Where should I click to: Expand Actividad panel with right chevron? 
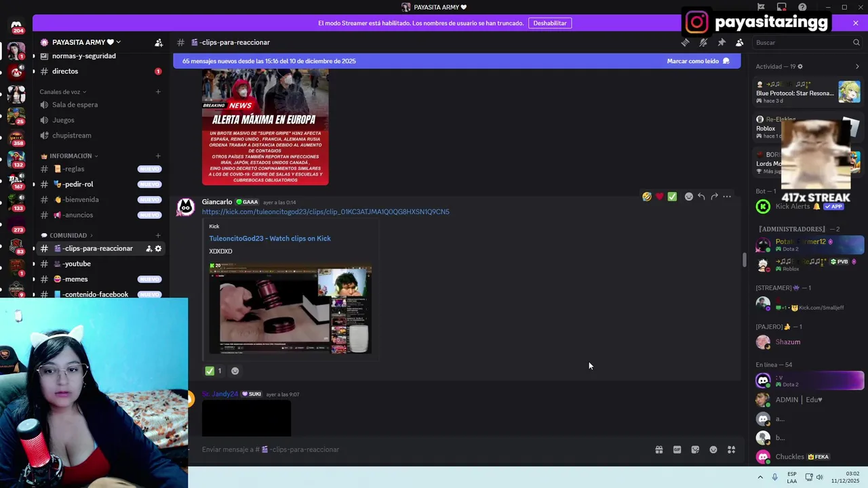pyautogui.click(x=857, y=66)
